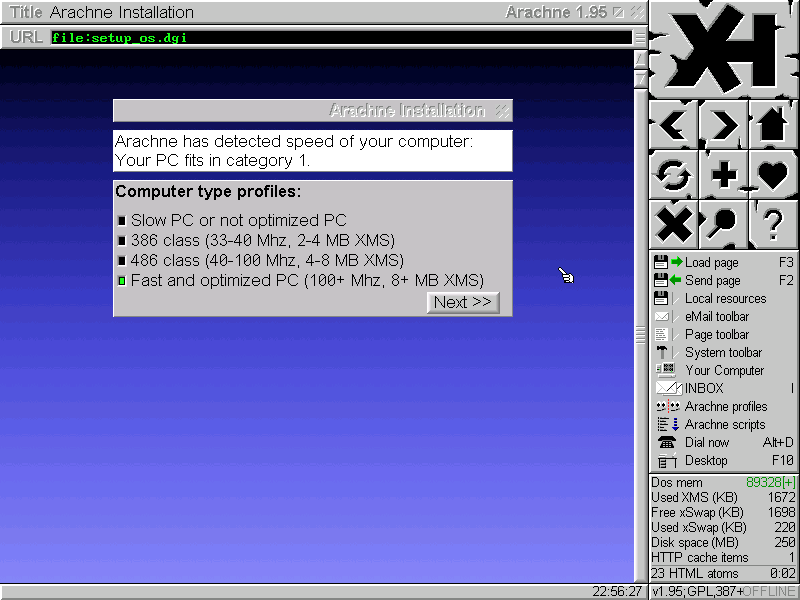Click the Dos mem value 89328[+]
This screenshot has height=600, width=800.
(x=770, y=482)
